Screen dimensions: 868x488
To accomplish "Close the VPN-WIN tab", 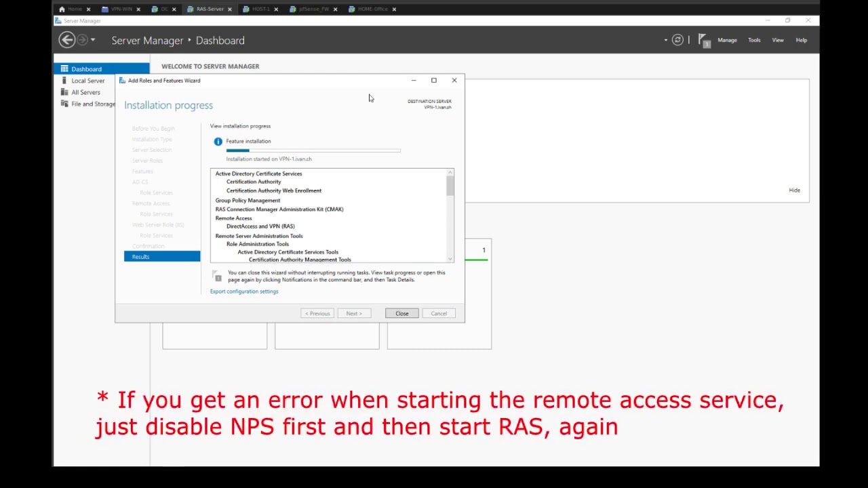I will click(138, 9).
